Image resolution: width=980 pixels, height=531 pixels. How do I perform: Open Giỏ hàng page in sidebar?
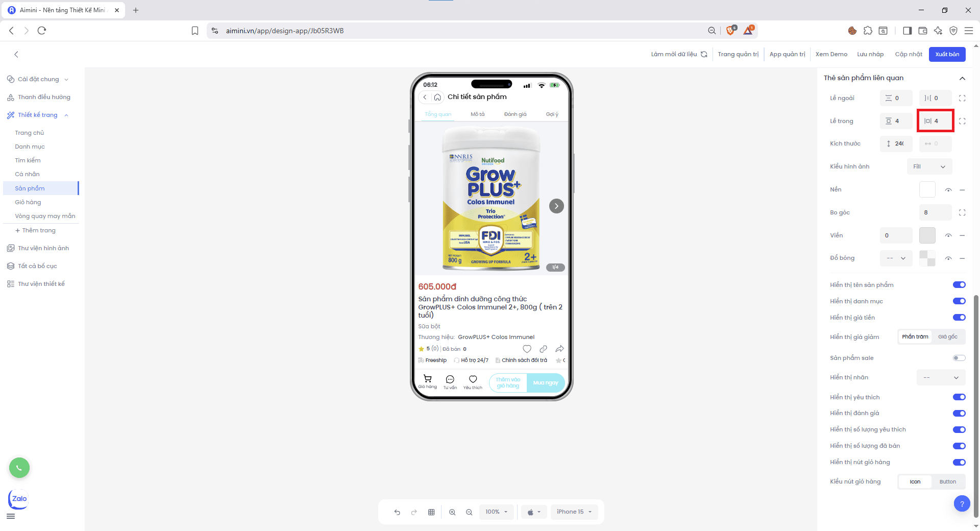(28, 202)
